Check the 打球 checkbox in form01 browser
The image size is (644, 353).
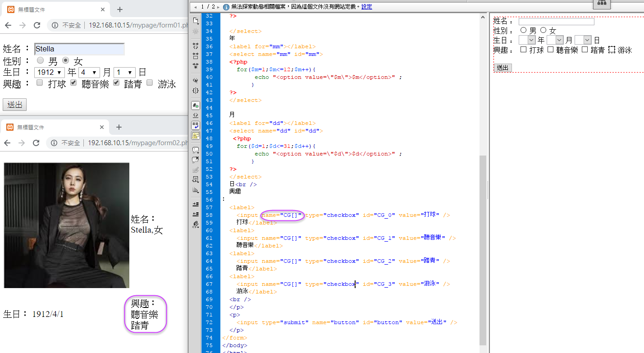tap(40, 83)
